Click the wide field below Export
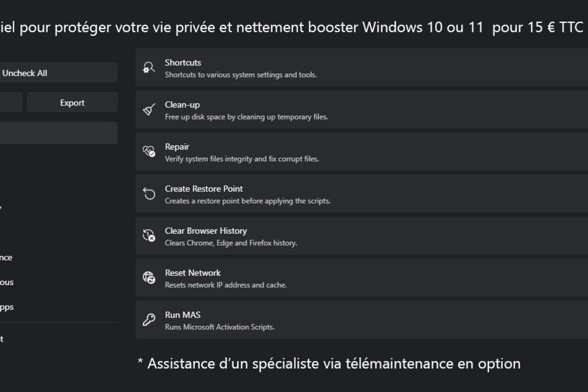Screen dimensions: 588x392 (x=58, y=133)
